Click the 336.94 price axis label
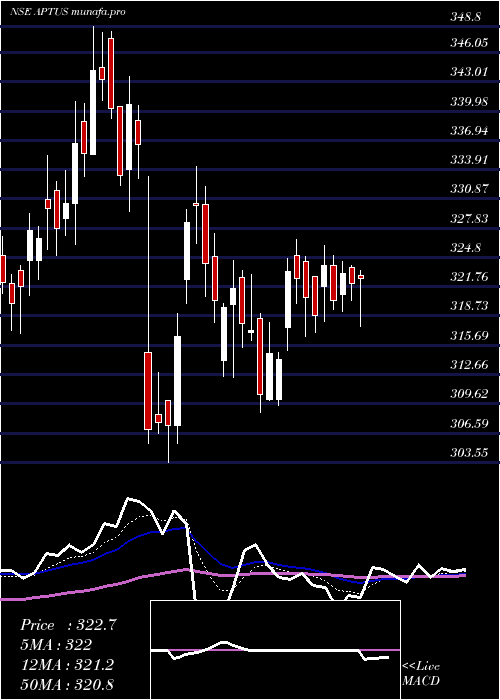Viewport: 500px width, 700px height. [469, 131]
